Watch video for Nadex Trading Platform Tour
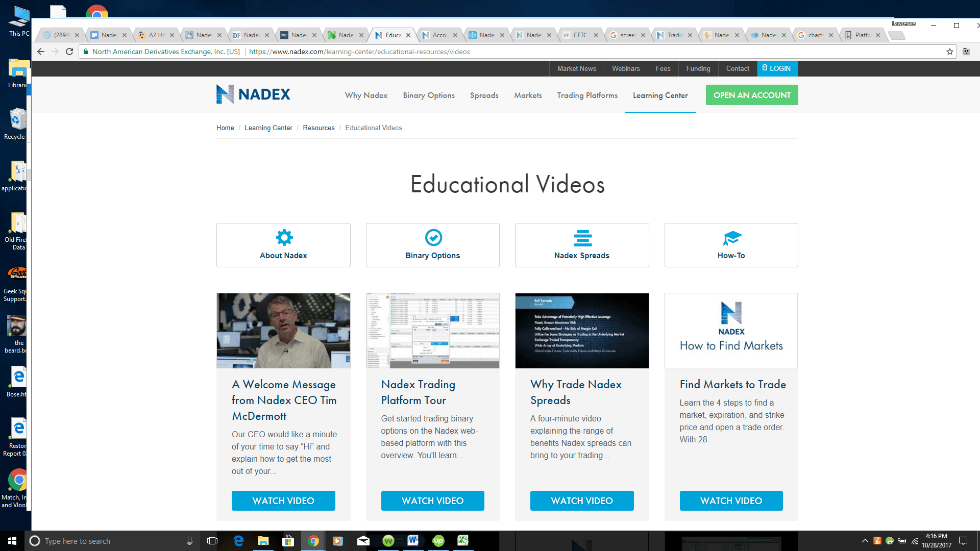This screenshot has height=551, width=980. click(x=433, y=501)
